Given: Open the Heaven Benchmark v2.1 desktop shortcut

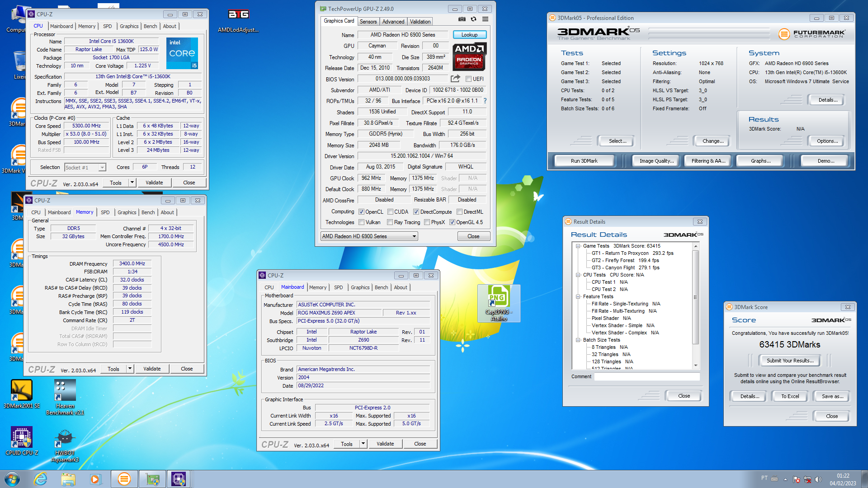Looking at the screenshot, I should pos(65,397).
